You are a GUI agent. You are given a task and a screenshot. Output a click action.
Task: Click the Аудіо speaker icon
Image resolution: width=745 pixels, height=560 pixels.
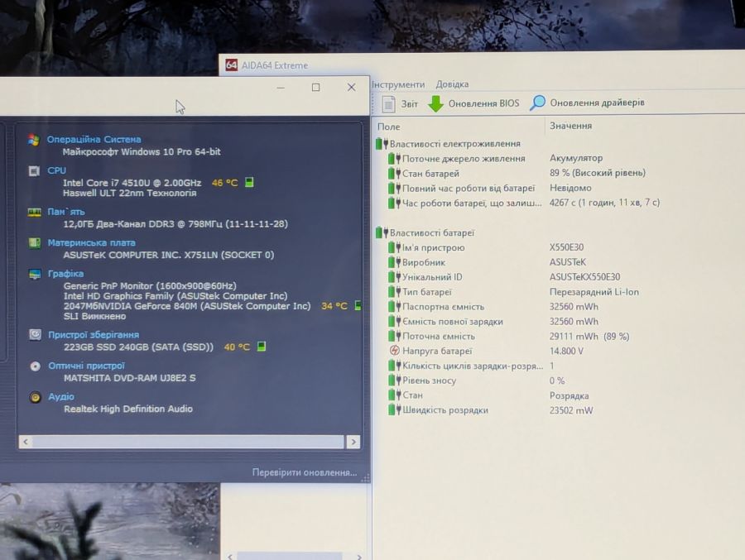coord(35,396)
